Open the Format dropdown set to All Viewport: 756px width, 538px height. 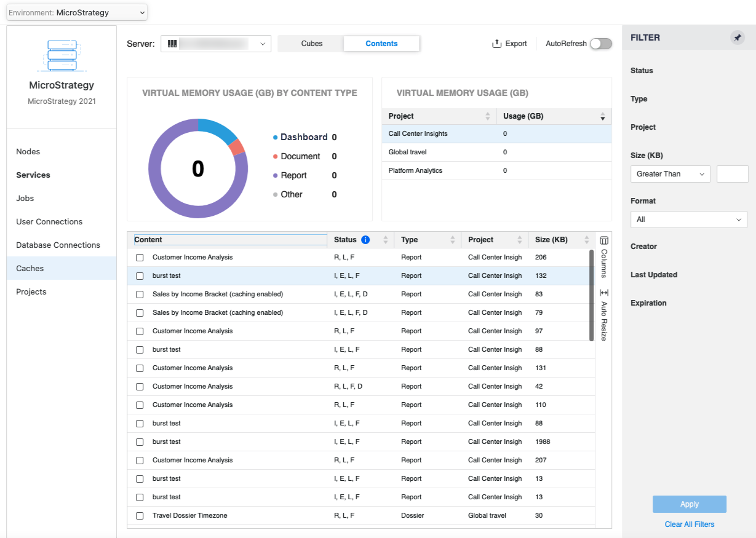click(688, 220)
